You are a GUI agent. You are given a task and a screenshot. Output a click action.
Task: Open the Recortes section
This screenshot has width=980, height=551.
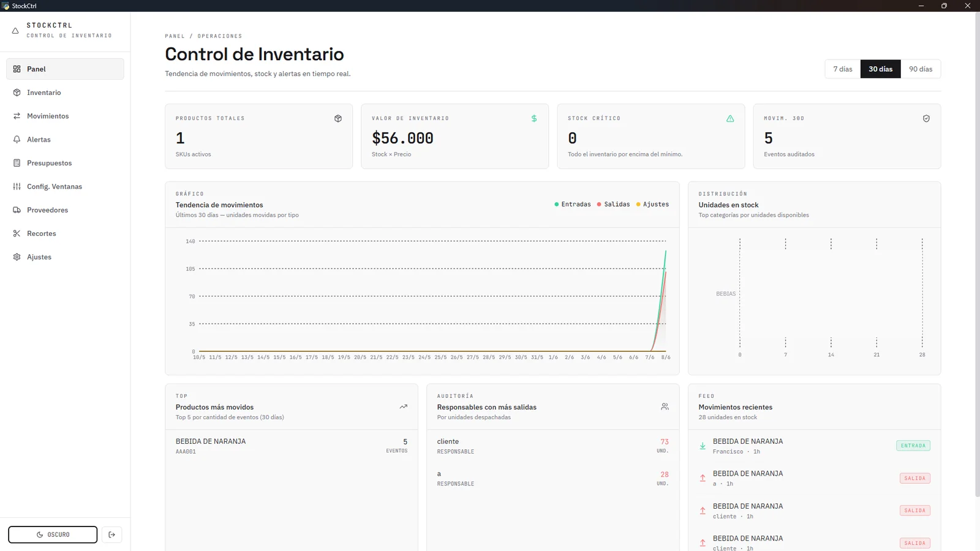click(x=65, y=234)
